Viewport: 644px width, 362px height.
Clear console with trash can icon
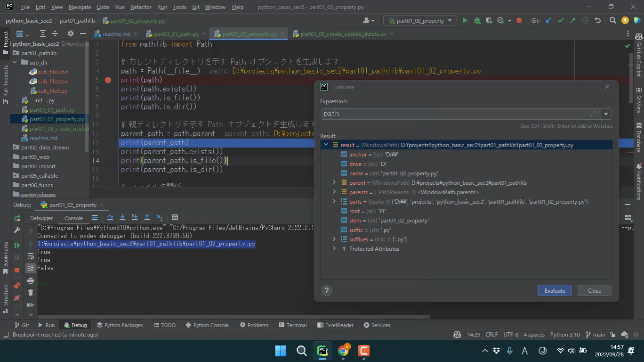click(31, 293)
